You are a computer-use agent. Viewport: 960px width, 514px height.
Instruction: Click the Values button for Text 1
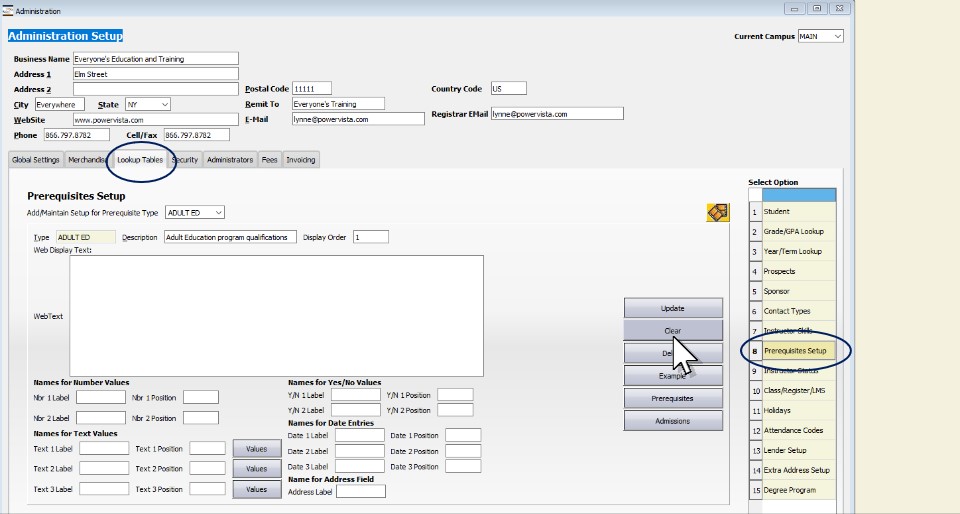point(256,449)
